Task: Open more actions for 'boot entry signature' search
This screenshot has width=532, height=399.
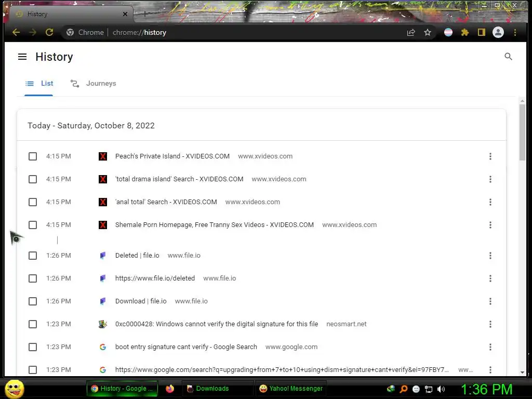Action: [490, 347]
